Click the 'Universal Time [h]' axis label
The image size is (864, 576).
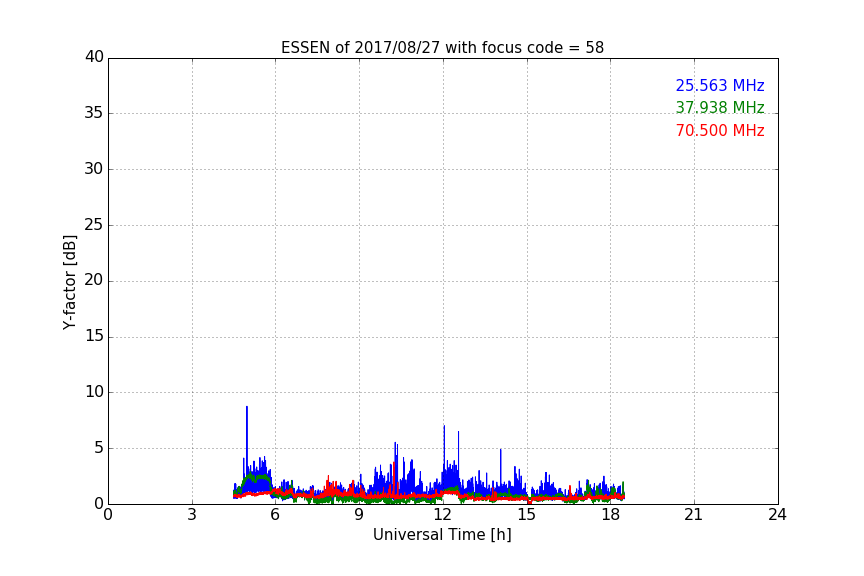click(442, 535)
